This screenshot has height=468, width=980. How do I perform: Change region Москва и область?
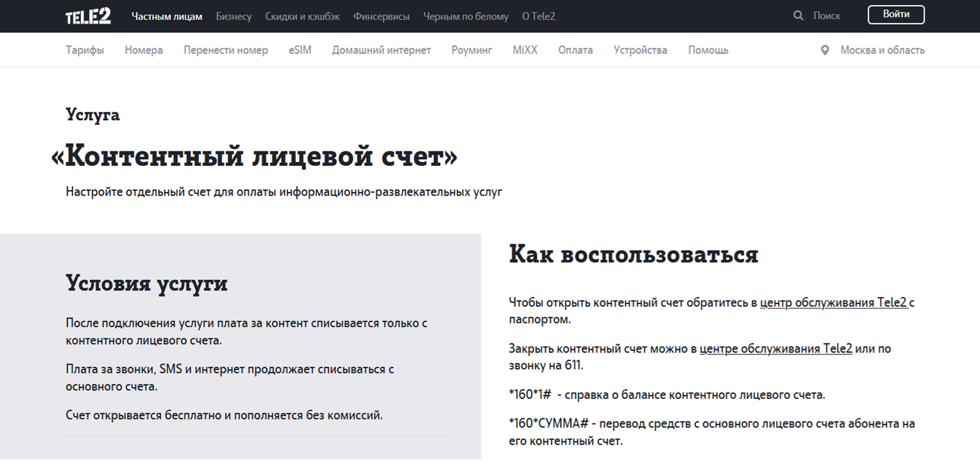click(883, 50)
